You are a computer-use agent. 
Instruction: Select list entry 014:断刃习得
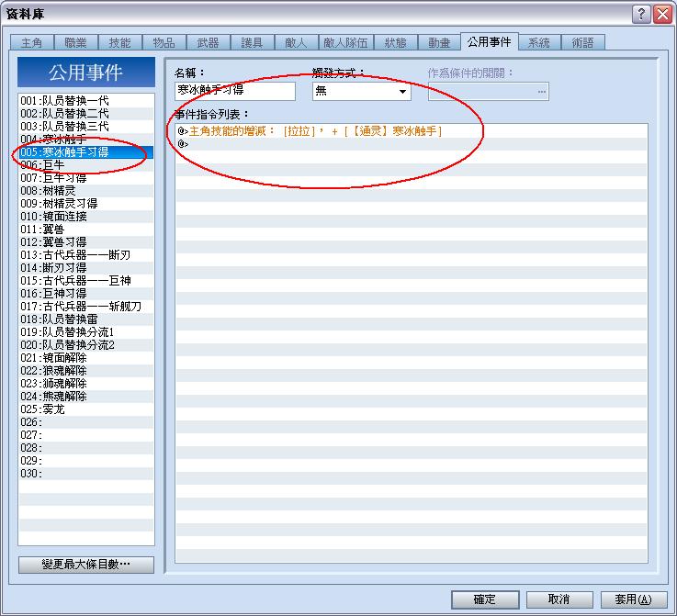coord(86,267)
